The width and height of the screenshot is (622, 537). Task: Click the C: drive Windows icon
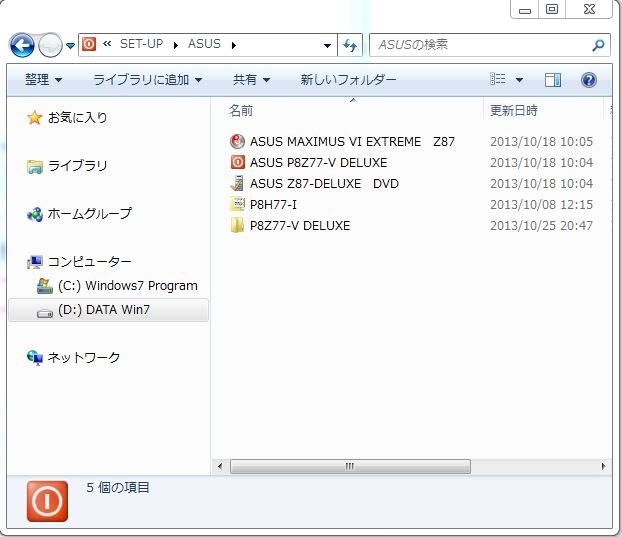pyautogui.click(x=44, y=286)
